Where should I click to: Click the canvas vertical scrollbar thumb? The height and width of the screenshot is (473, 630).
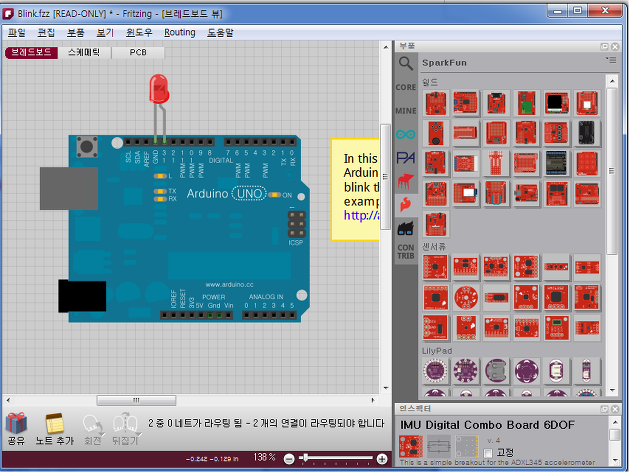[x=385, y=177]
